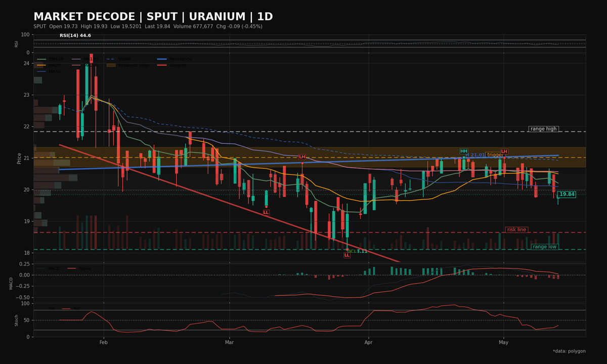
Task: Click the Price axis title
Action: tap(19, 158)
